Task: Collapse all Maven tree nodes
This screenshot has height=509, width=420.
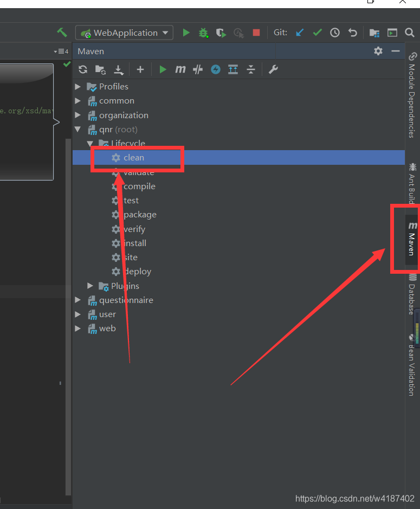Action: 251,69
